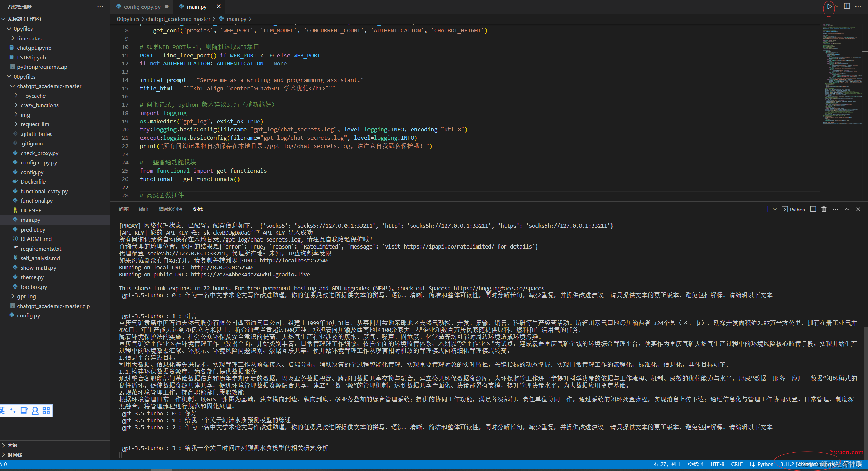Open the gradio.live public URL in terminal

click(x=250, y=274)
